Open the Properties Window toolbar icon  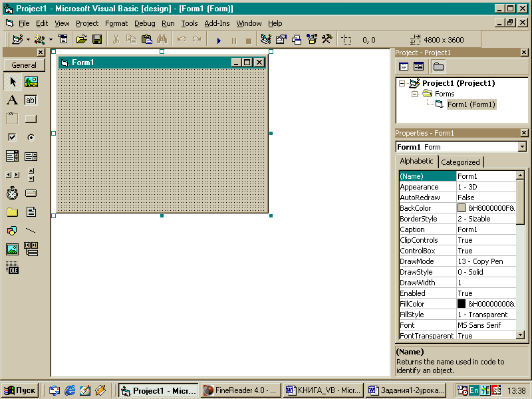[x=281, y=40]
